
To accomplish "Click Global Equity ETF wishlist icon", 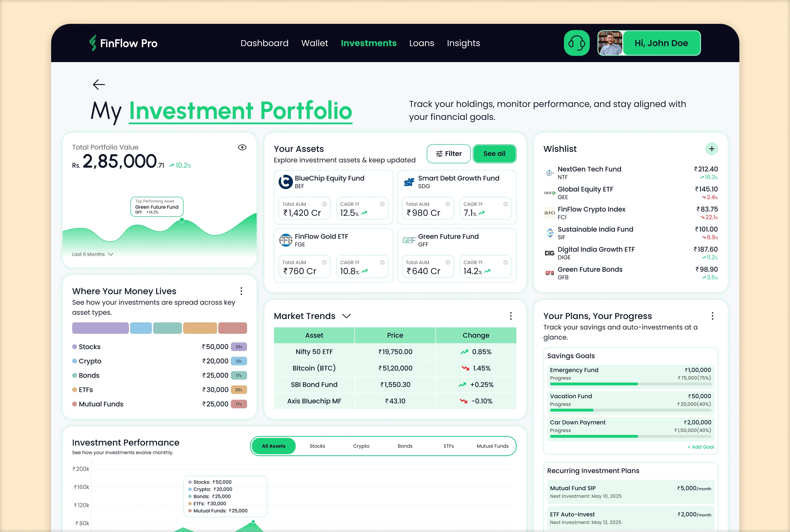I will pos(549,193).
